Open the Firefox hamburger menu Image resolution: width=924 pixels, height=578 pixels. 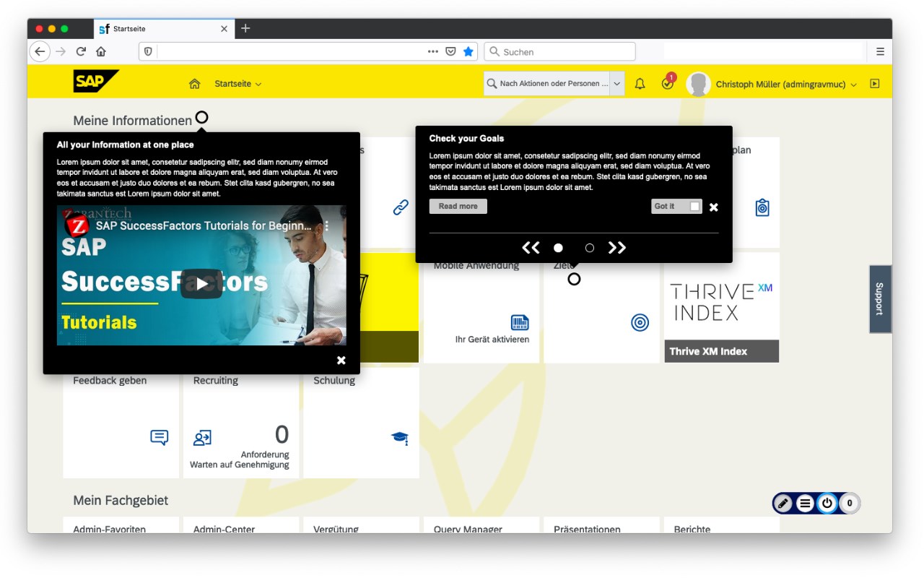(880, 51)
